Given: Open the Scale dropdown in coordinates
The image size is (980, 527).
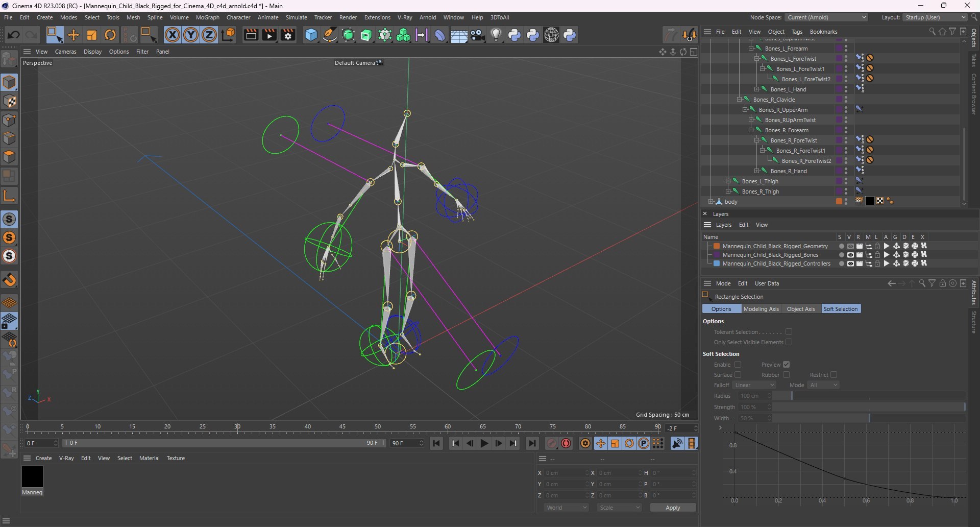Looking at the screenshot, I should 619,508.
